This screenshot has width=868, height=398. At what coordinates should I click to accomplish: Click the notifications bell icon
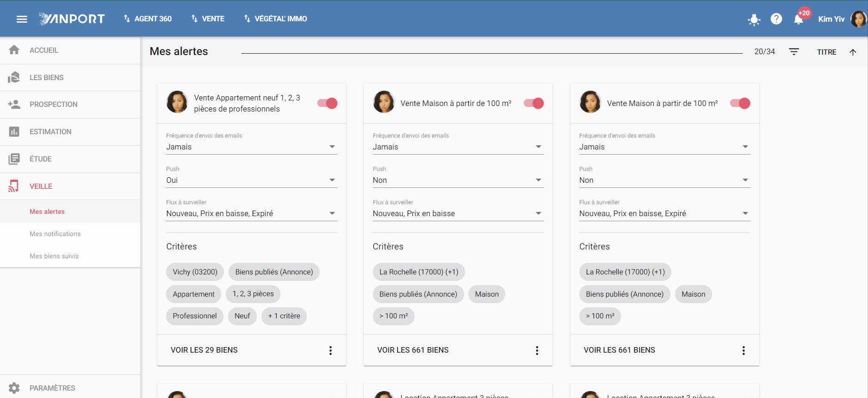[x=799, y=19]
